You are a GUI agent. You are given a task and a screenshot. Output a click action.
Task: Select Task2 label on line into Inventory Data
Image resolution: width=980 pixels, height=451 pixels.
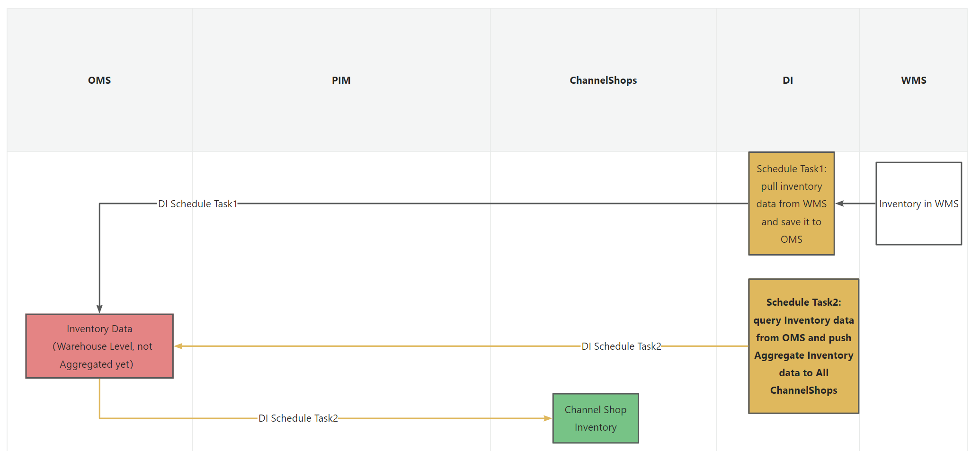pos(621,346)
